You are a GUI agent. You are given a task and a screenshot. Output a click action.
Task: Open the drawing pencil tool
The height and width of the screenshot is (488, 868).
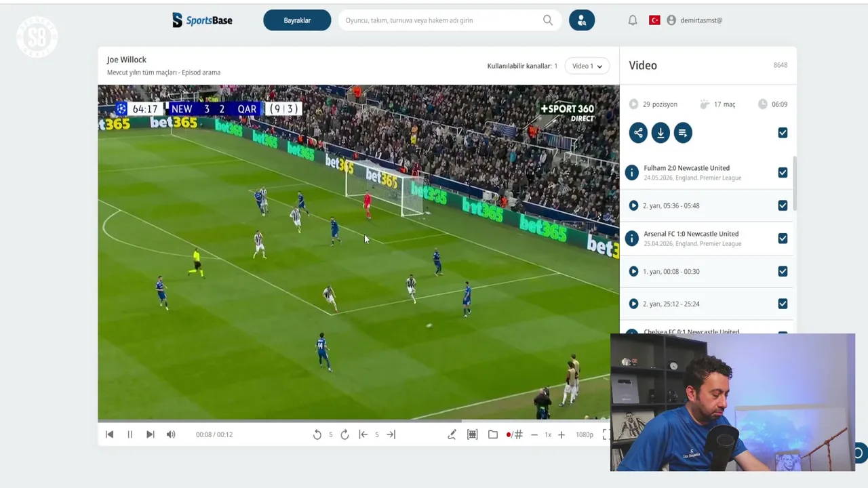point(452,434)
